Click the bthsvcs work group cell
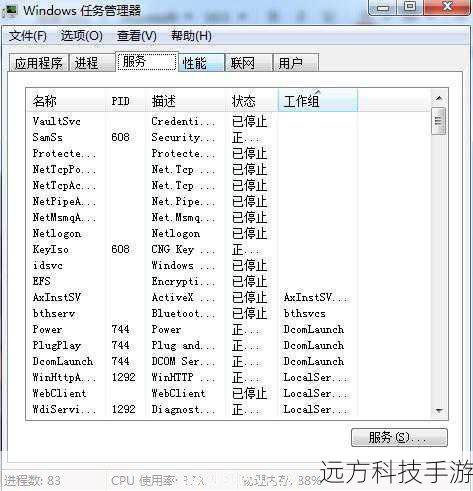Screen dimensions: 473x491 [x=304, y=313]
